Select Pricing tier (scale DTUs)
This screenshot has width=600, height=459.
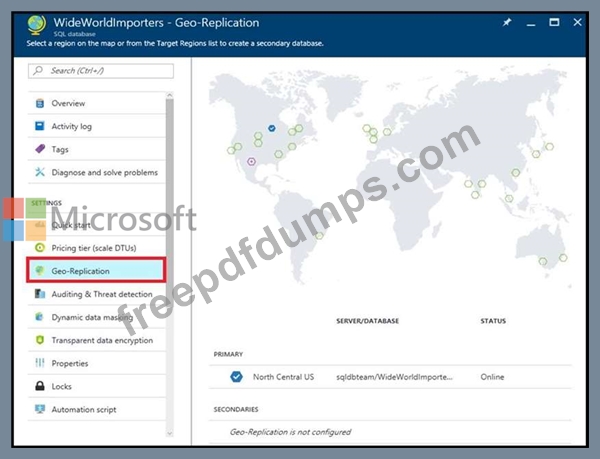pyautogui.click(x=97, y=248)
